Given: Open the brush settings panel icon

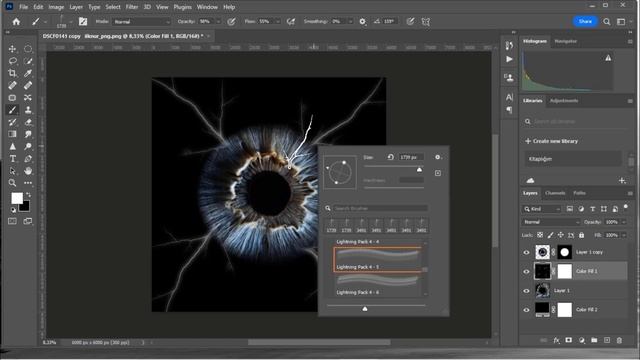Looking at the screenshot, I should [x=83, y=22].
